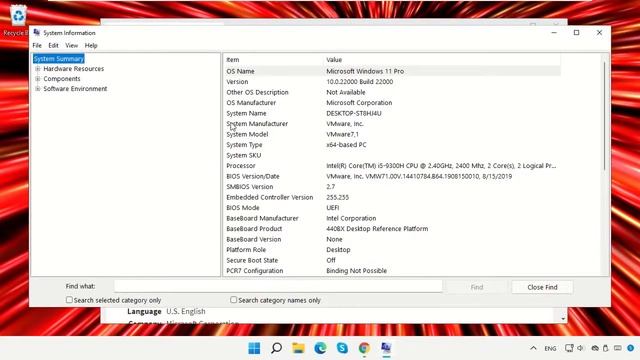Image resolution: width=640 pixels, height=360 pixels.
Task: Click the DESKTOP-ST8HJ4U value
Action: click(x=353, y=113)
